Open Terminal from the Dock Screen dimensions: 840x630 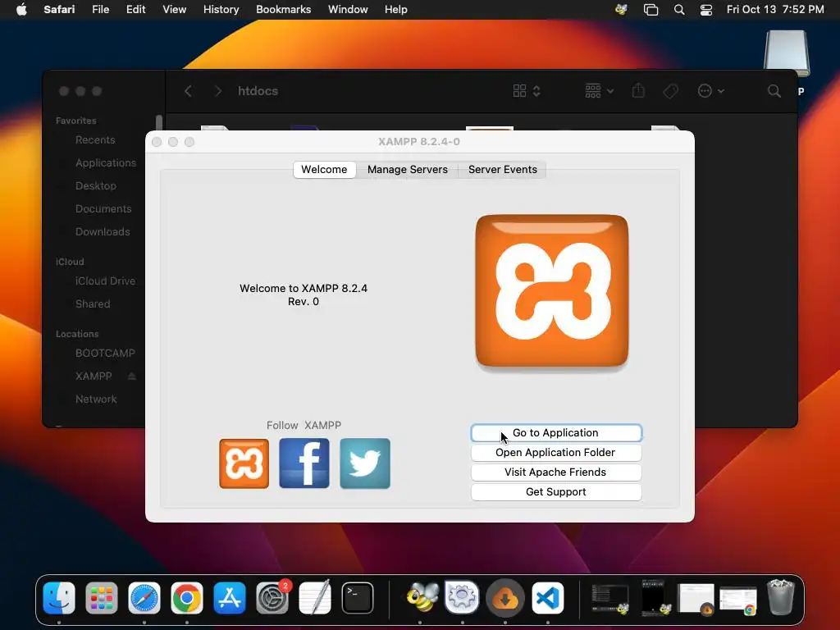358,598
